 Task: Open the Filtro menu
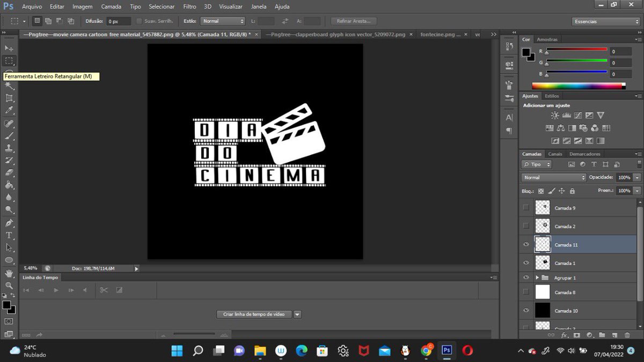point(189,6)
